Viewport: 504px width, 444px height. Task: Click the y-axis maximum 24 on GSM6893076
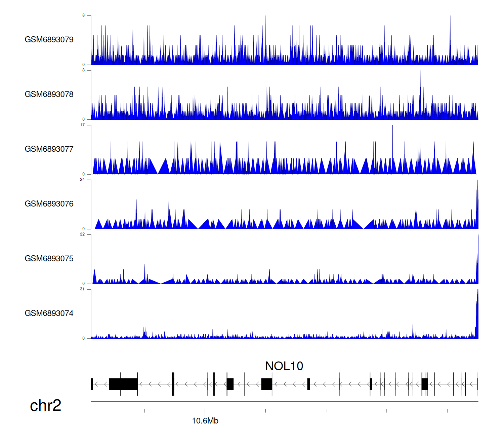(82, 180)
